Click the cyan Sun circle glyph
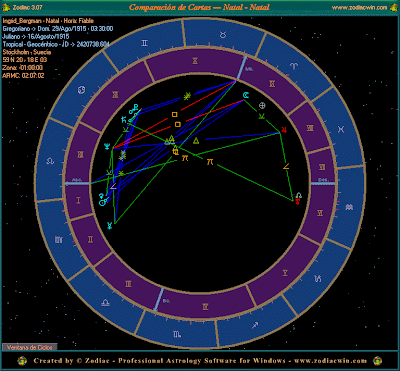 click(x=102, y=202)
